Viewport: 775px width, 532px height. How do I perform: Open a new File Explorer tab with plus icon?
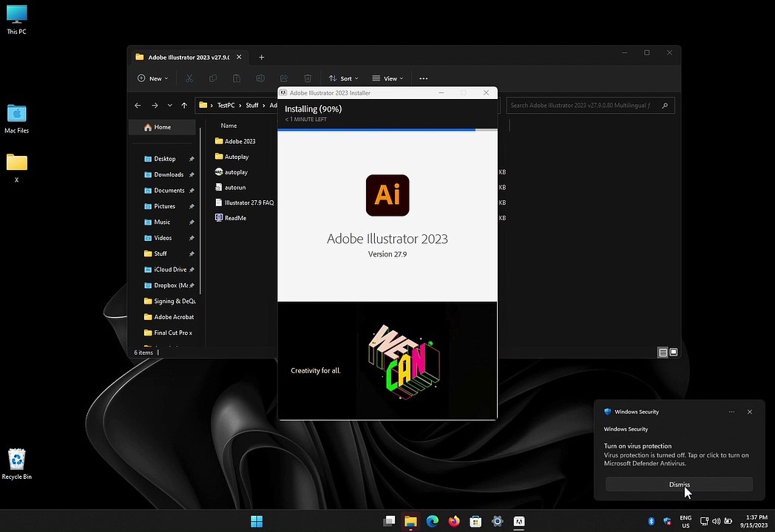(x=262, y=58)
